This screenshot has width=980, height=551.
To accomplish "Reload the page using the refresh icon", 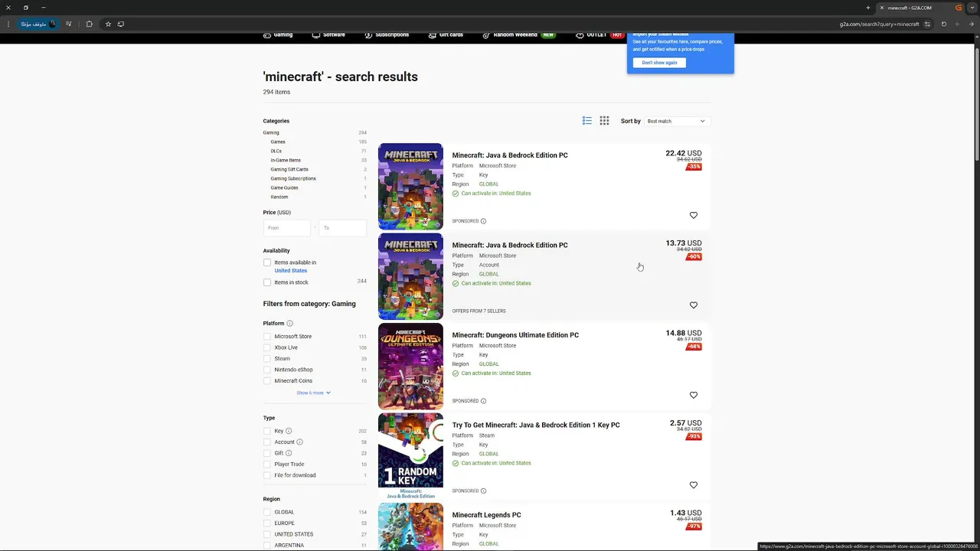I will 943,24.
